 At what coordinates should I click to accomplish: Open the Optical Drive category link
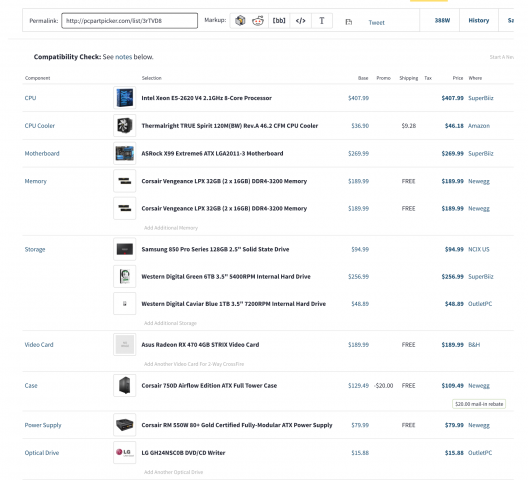pos(41,453)
